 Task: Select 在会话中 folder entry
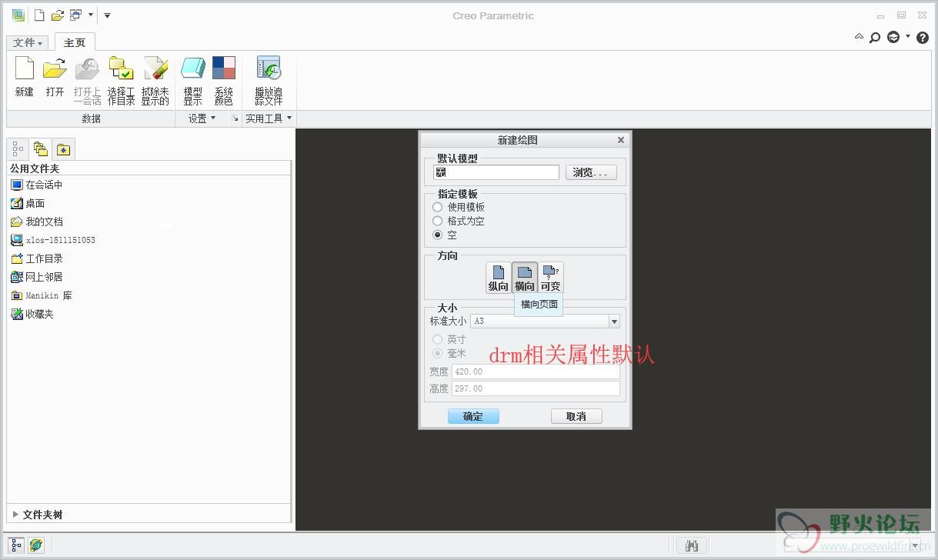(37, 185)
